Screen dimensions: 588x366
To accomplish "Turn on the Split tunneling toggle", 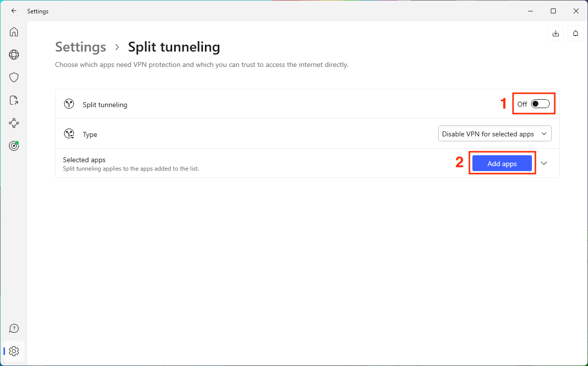I will pyautogui.click(x=540, y=104).
